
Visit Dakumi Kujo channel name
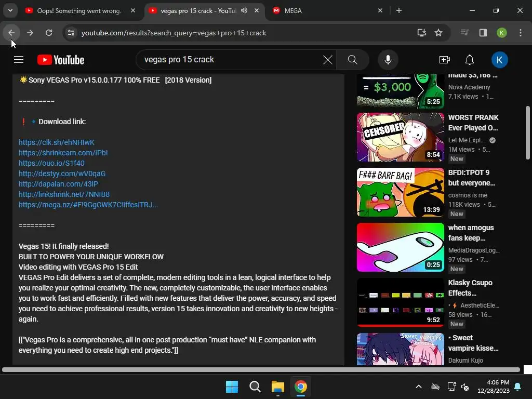click(465, 361)
